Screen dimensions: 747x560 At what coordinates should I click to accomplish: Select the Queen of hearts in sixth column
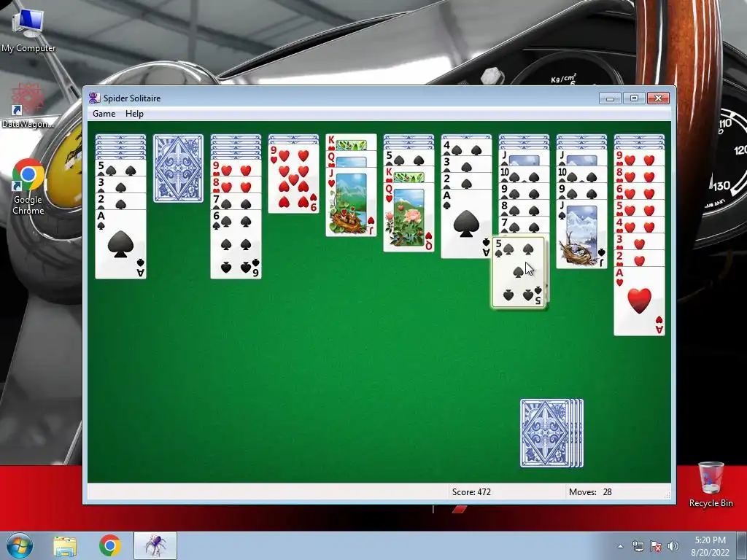[x=409, y=217]
